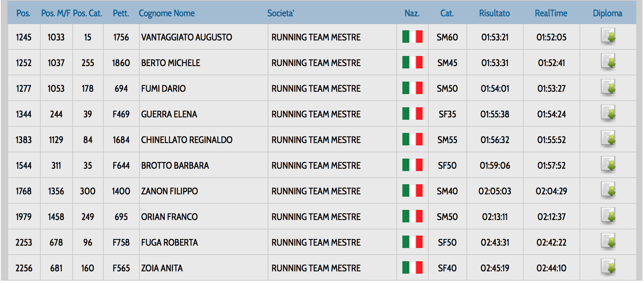Click the Italian flag for Vantaggiato Augusto
This screenshot has height=283, width=644.
coord(412,37)
